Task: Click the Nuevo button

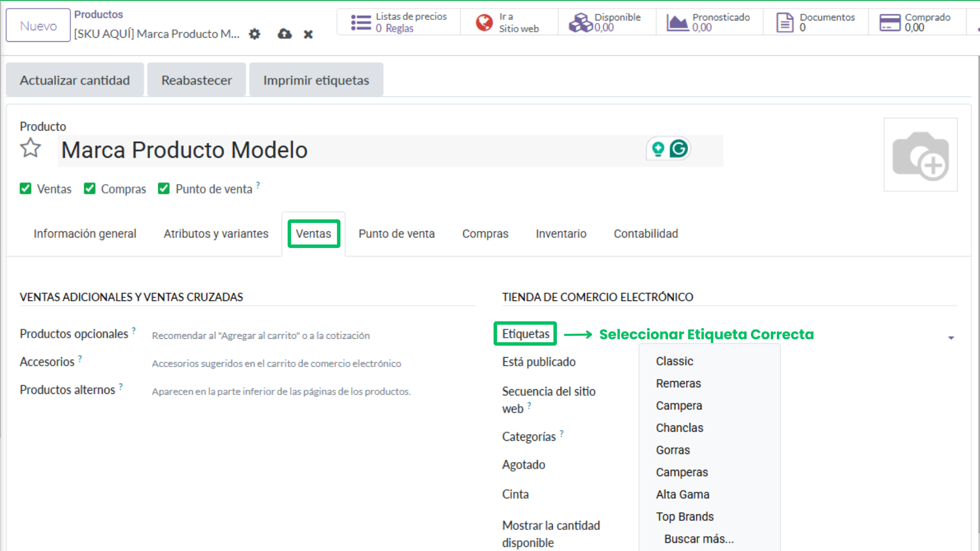Action: [x=38, y=24]
